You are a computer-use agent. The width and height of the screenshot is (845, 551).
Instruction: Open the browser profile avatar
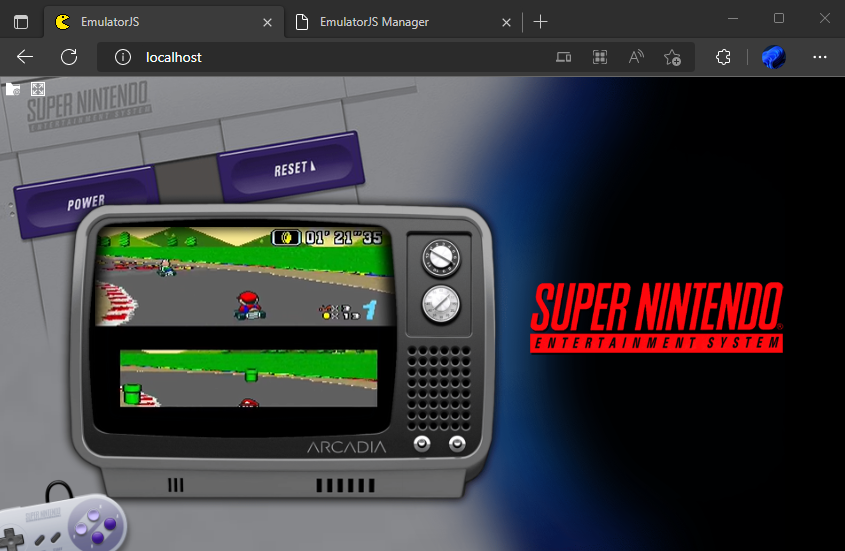coord(773,57)
